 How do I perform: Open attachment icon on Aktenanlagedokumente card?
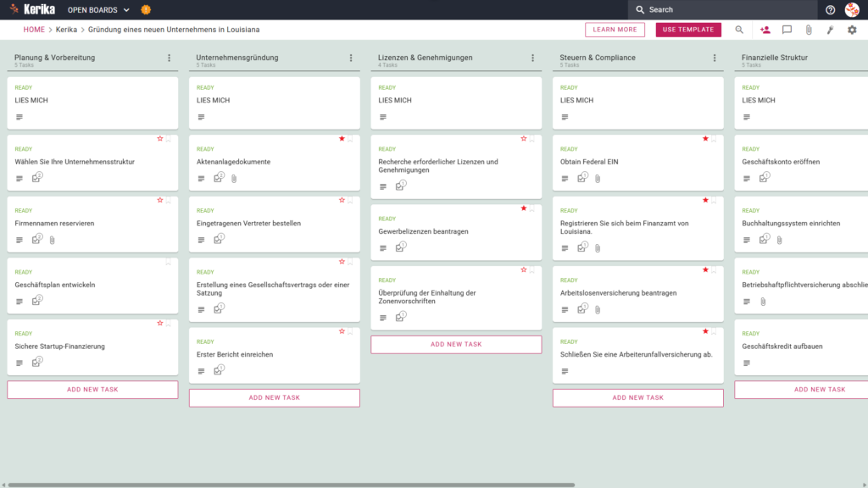(234, 179)
